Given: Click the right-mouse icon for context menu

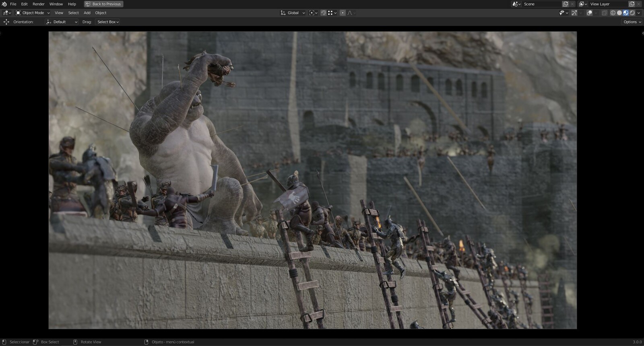Looking at the screenshot, I should [x=146, y=342].
